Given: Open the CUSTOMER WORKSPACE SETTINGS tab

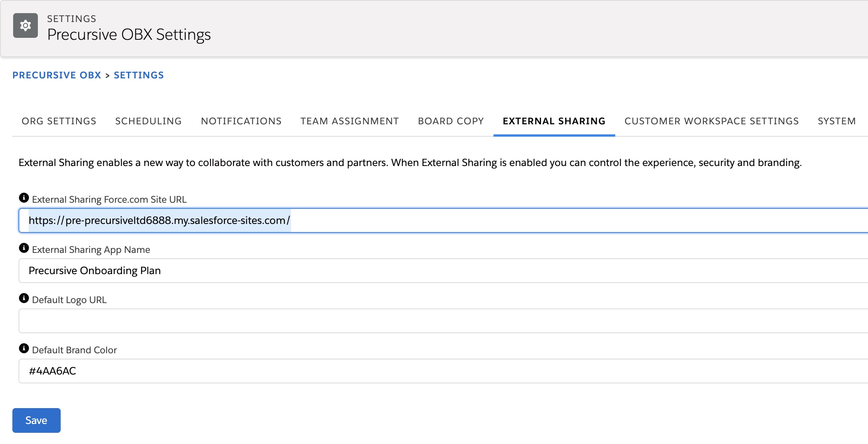Looking at the screenshot, I should [711, 121].
